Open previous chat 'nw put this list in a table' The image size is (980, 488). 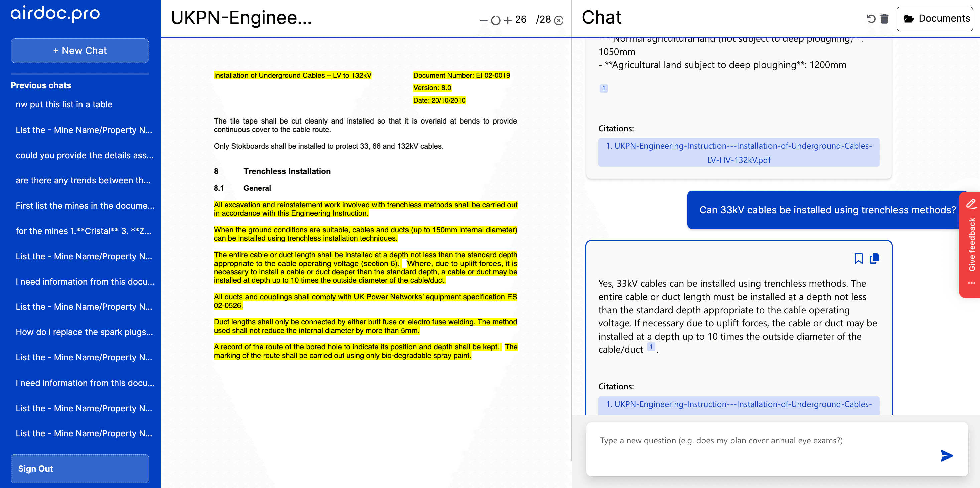pyautogui.click(x=80, y=104)
